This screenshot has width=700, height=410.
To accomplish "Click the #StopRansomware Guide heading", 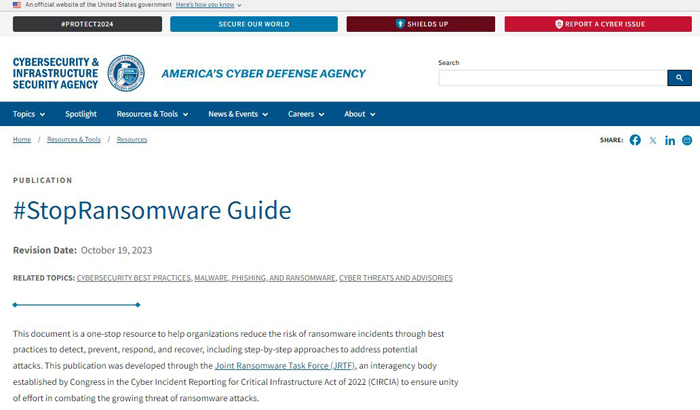I will point(152,210).
